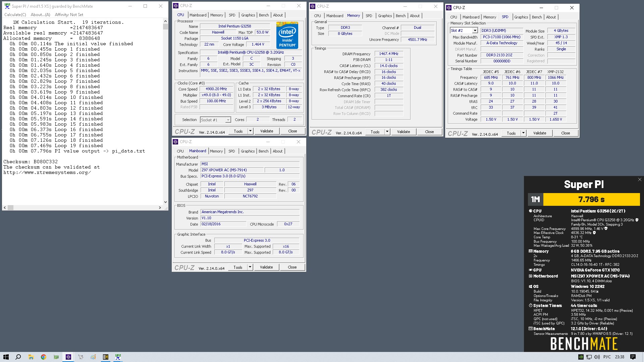Open the Windows notification center
The height and width of the screenshot is (362, 644).
633,357
